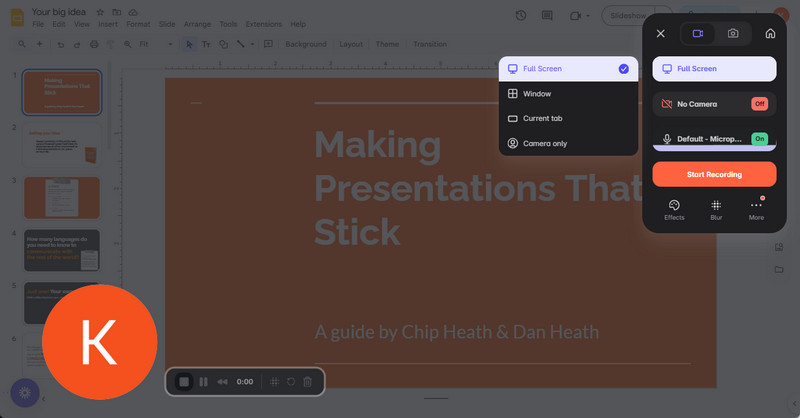800x418 pixels.
Task: Open shape tool
Action: click(223, 44)
